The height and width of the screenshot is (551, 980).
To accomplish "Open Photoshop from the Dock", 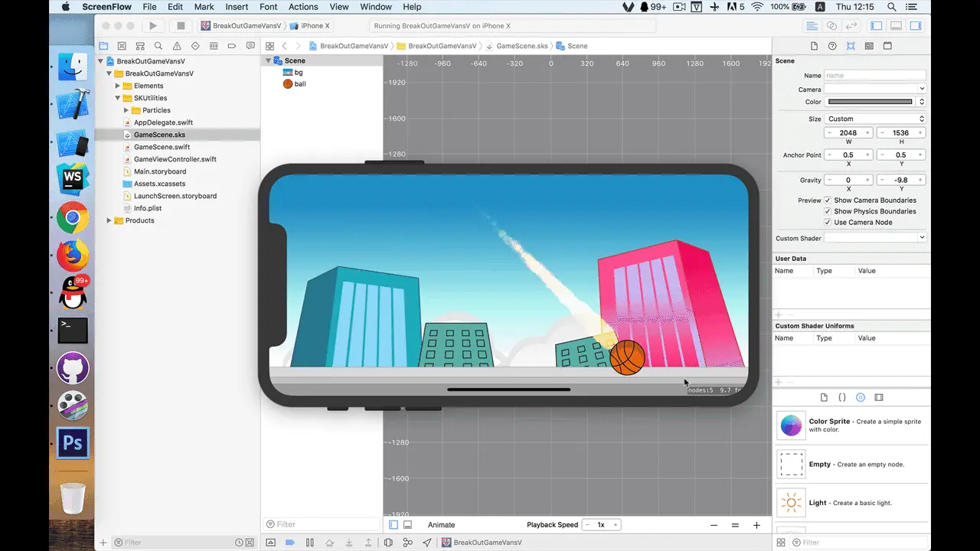I will [x=73, y=444].
